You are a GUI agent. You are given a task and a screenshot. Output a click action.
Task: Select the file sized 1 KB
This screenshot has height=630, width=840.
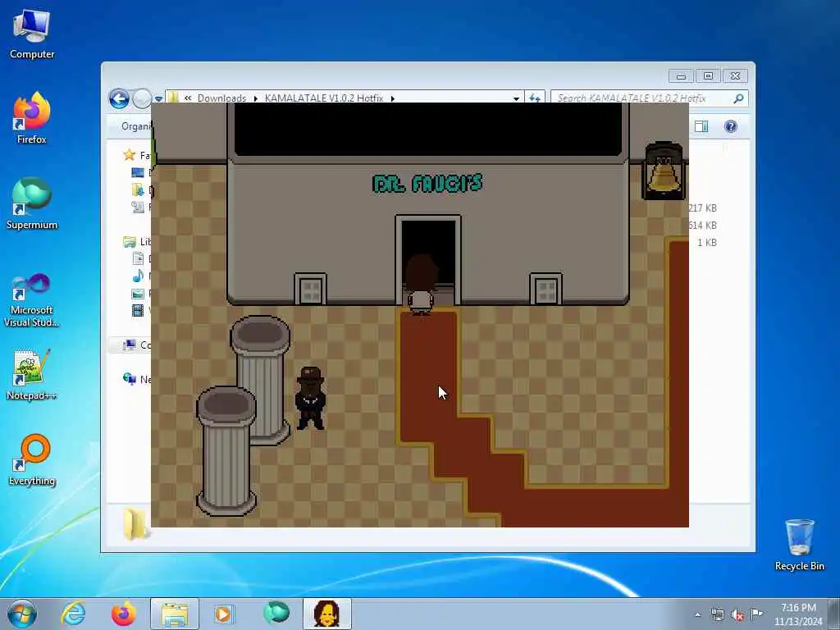coord(706,243)
